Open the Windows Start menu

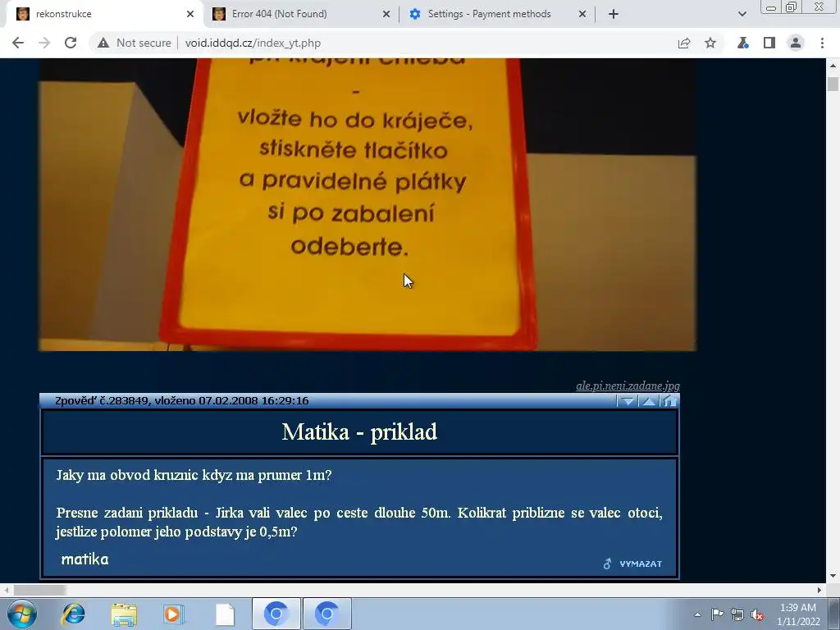22,614
